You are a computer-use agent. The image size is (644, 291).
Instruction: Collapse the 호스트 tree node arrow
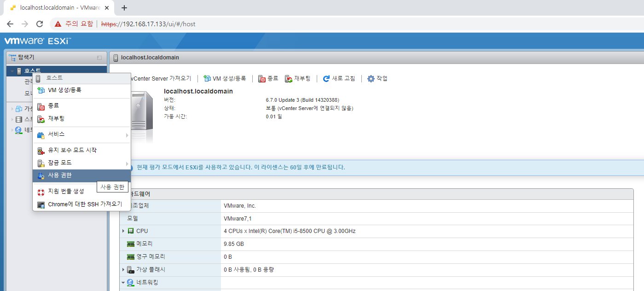tap(12, 71)
